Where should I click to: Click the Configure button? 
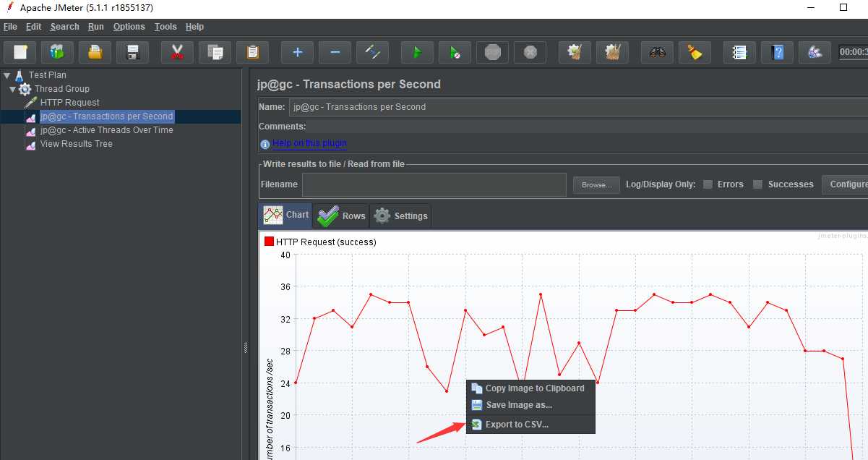pos(845,184)
